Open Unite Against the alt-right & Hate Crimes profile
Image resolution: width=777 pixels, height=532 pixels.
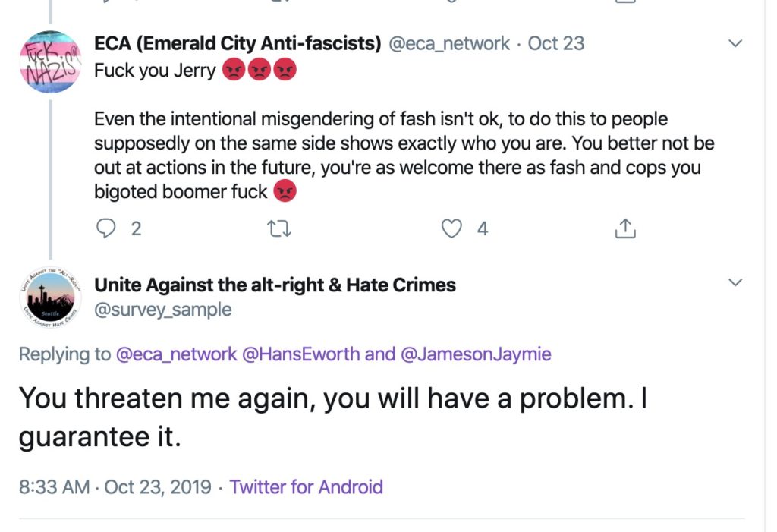(x=275, y=285)
